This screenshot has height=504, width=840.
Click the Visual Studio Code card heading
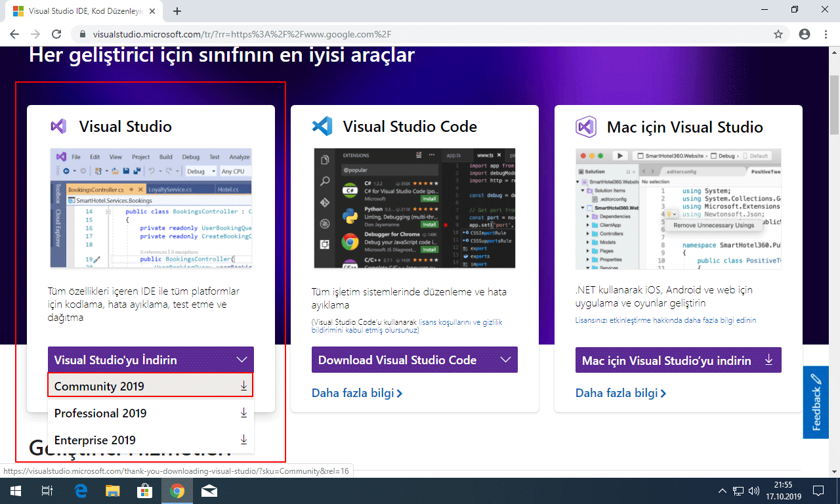[x=410, y=127]
